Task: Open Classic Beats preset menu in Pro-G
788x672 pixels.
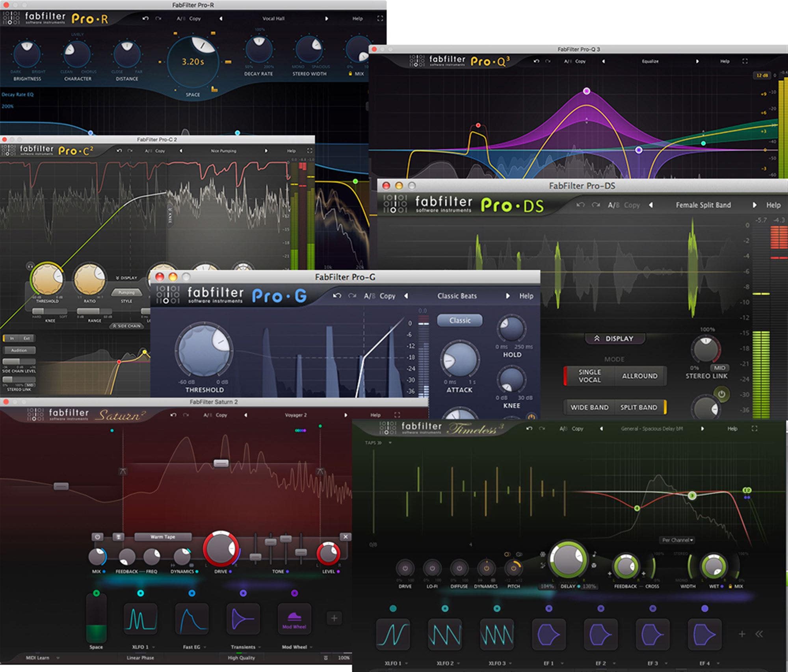Action: point(457,296)
